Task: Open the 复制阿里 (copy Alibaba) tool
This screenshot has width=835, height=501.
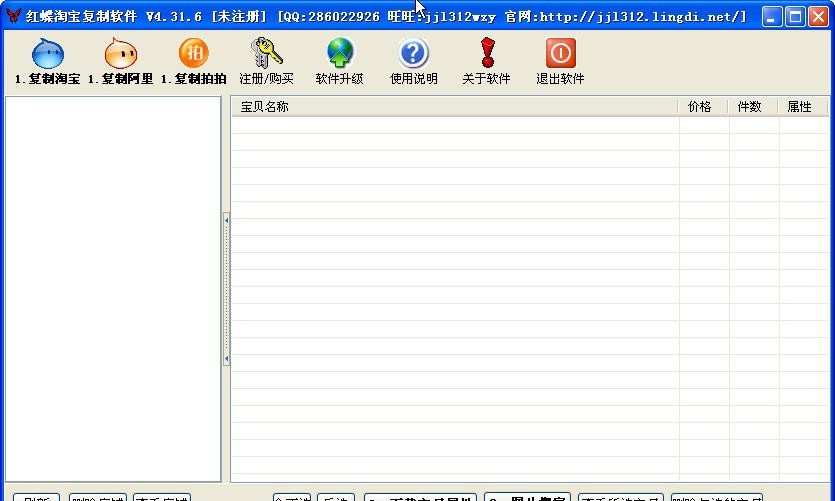Action: (121, 61)
